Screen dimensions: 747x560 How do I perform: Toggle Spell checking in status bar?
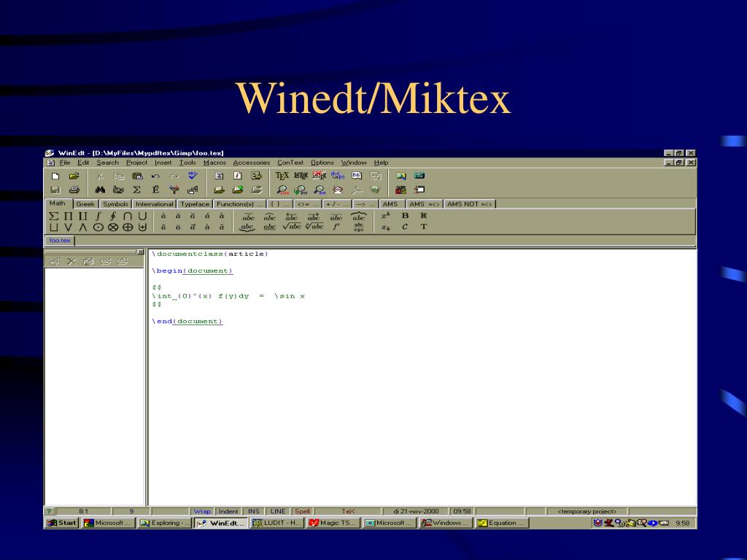[x=302, y=511]
